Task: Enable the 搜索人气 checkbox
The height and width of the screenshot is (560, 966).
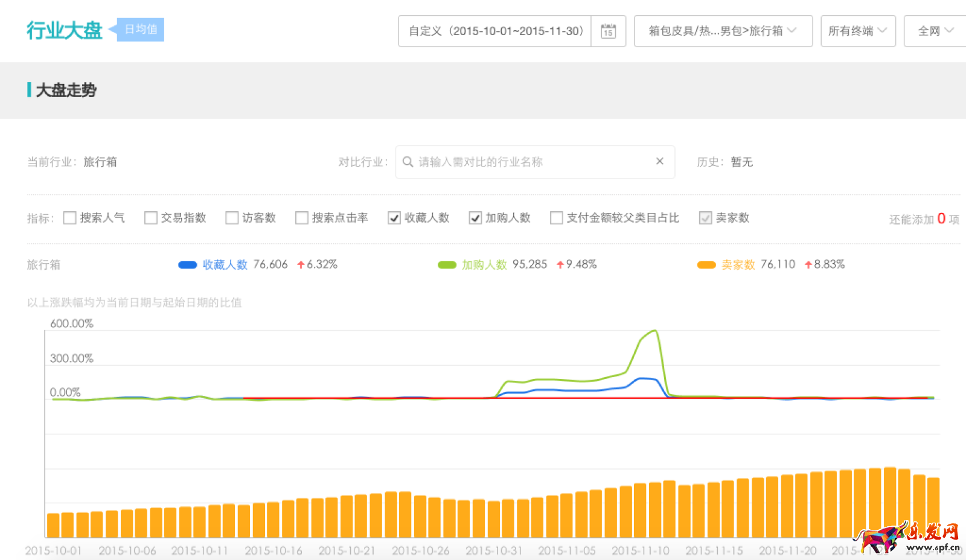Action: [x=69, y=218]
